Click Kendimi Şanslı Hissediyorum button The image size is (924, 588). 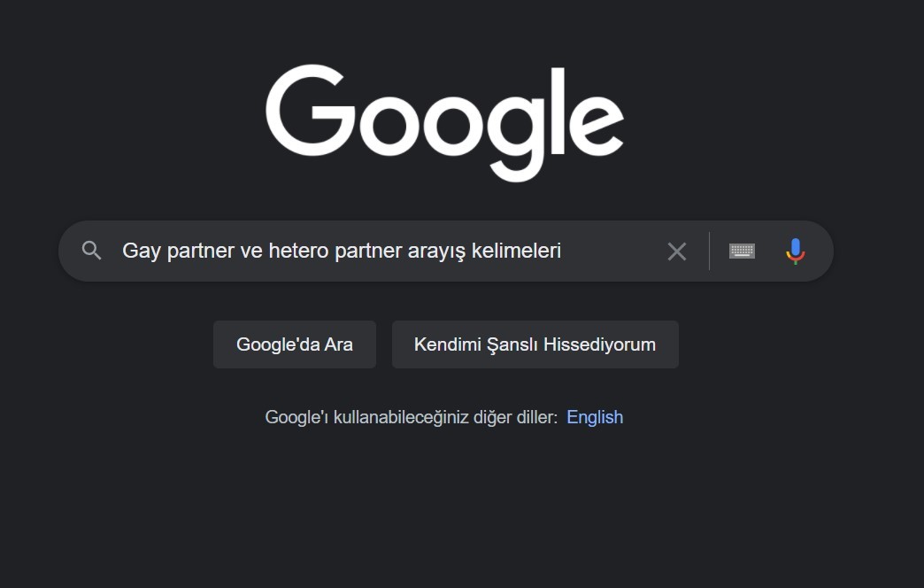[x=535, y=344]
